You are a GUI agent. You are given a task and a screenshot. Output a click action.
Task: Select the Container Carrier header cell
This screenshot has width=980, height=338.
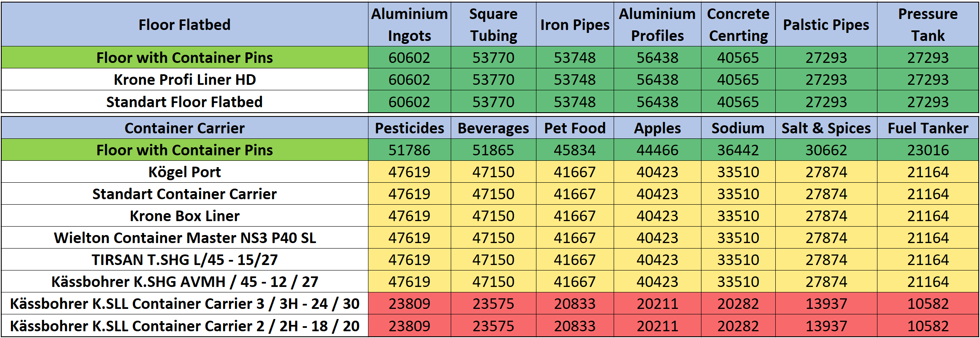pos(184,128)
